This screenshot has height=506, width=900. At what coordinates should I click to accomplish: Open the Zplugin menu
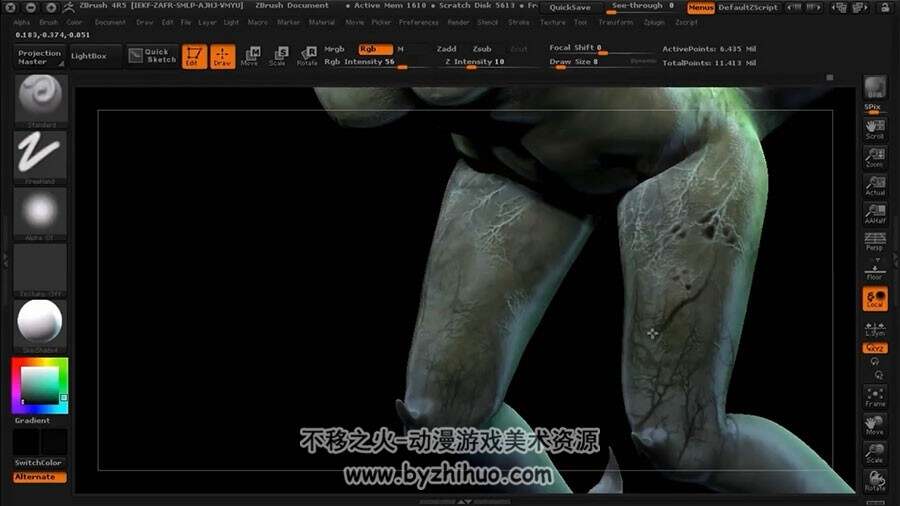click(x=654, y=22)
